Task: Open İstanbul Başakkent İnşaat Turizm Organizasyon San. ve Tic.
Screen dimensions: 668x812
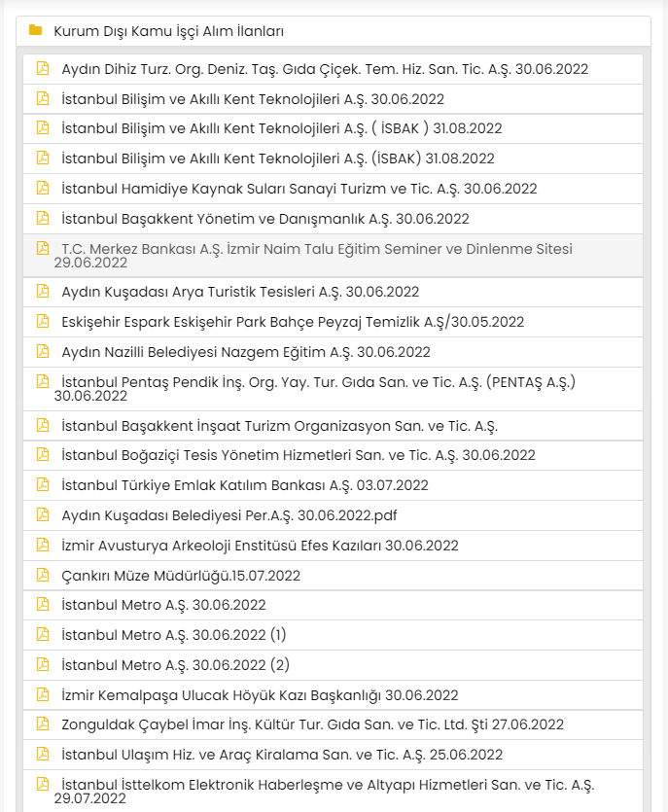Action: click(280, 426)
